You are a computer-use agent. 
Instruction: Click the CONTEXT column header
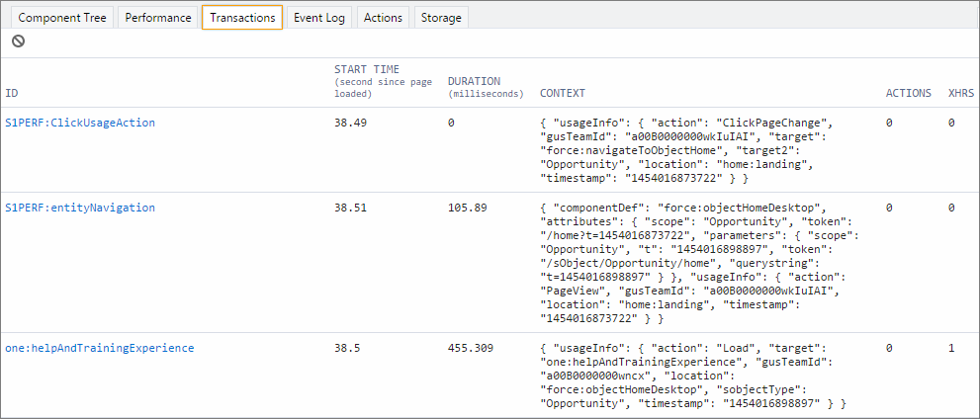coord(563,93)
